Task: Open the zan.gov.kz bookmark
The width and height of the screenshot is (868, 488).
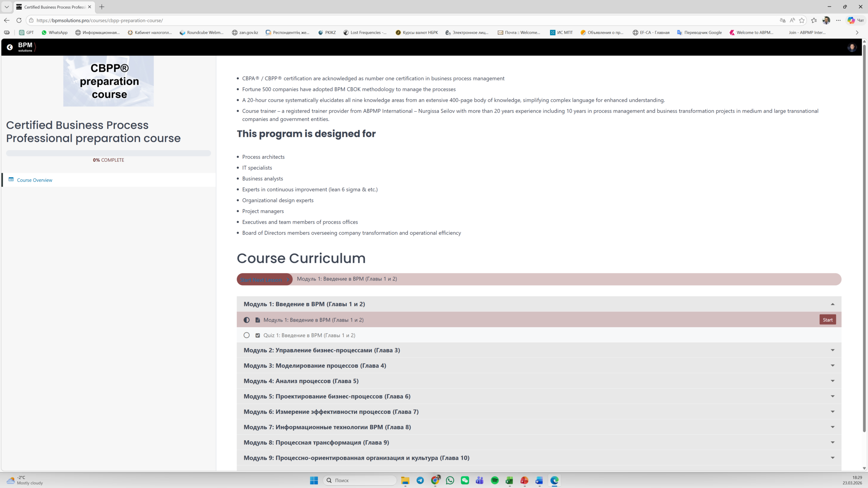Action: point(245,32)
